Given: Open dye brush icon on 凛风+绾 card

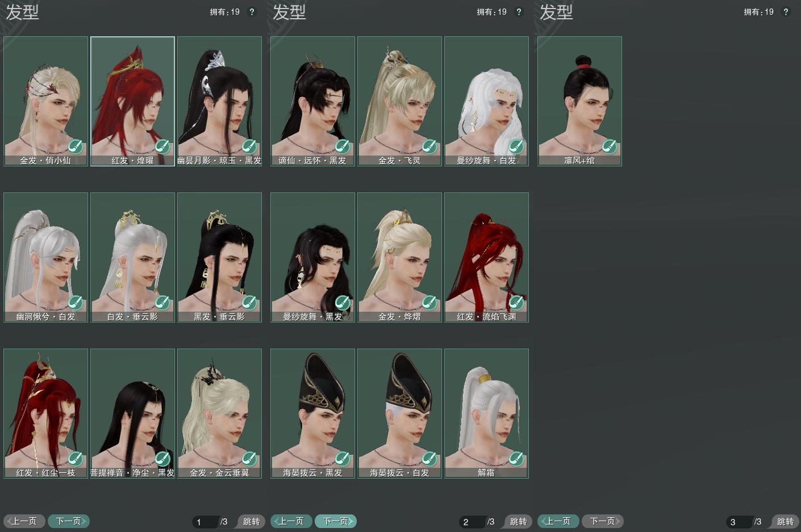Looking at the screenshot, I should click(609, 147).
